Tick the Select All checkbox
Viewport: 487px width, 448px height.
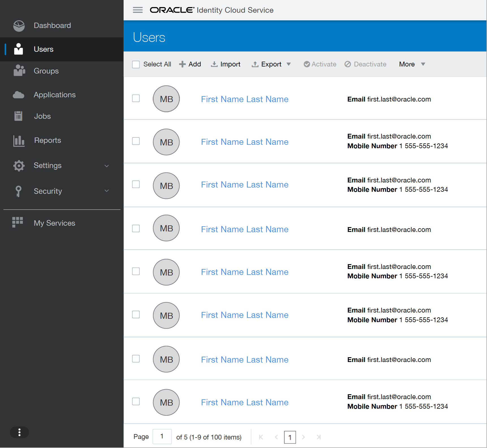coord(136,64)
